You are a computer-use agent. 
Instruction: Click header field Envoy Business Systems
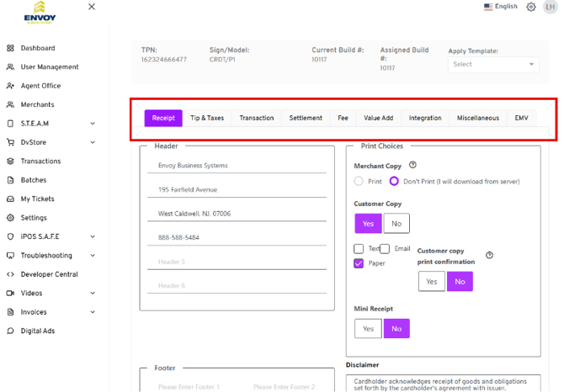pyautogui.click(x=237, y=166)
